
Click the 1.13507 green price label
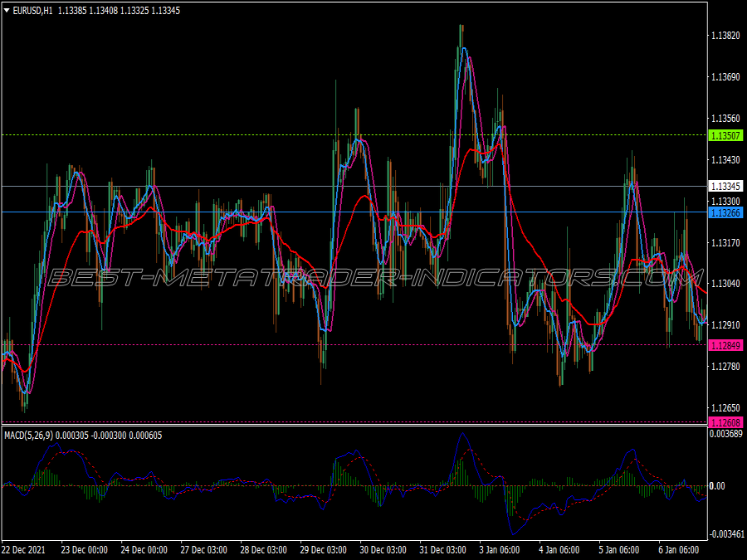pyautogui.click(x=725, y=136)
